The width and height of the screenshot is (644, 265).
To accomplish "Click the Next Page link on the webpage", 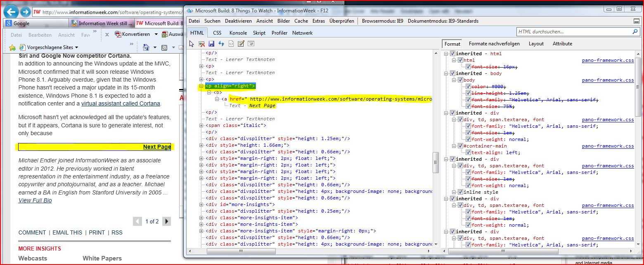I will tap(157, 147).
